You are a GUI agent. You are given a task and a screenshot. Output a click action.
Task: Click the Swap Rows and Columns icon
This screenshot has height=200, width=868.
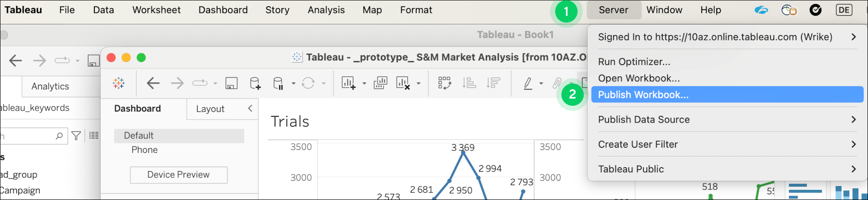click(445, 83)
